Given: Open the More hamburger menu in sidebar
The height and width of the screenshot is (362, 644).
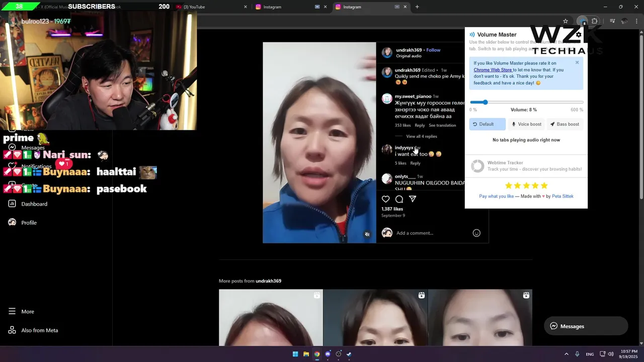Looking at the screenshot, I should point(12,311).
